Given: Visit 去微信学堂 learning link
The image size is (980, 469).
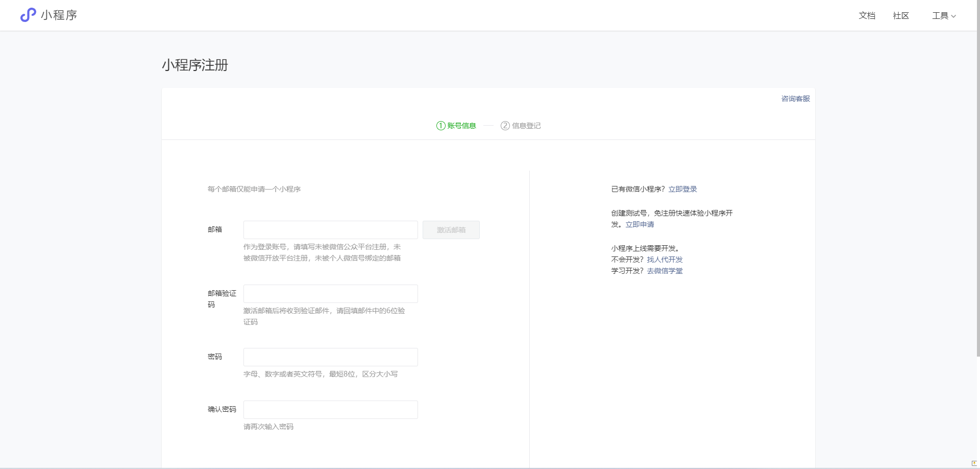Looking at the screenshot, I should click(665, 271).
